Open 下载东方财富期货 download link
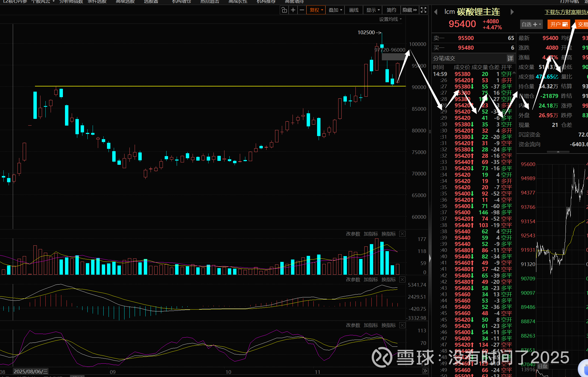This screenshot has height=377, width=588. (566, 12)
